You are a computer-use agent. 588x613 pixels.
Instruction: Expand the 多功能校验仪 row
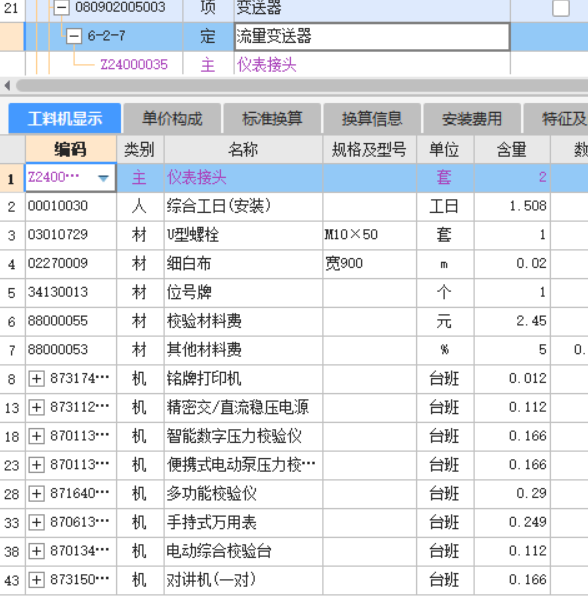(x=36, y=494)
